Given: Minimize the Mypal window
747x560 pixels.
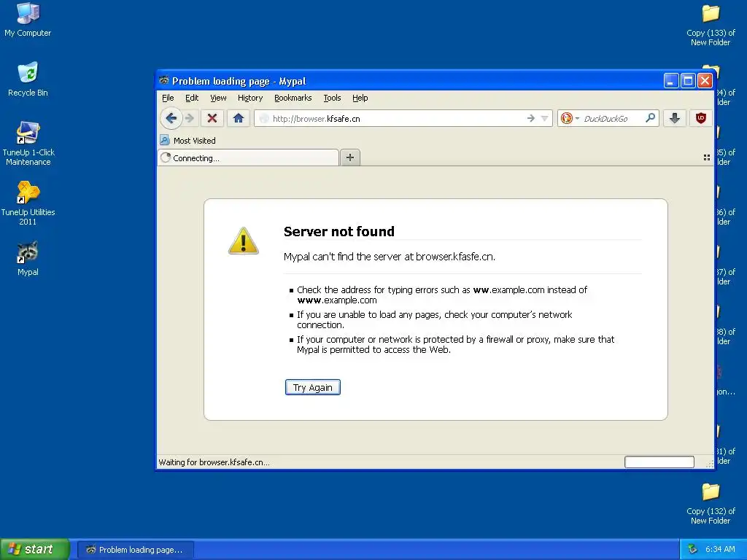Looking at the screenshot, I should 671,80.
